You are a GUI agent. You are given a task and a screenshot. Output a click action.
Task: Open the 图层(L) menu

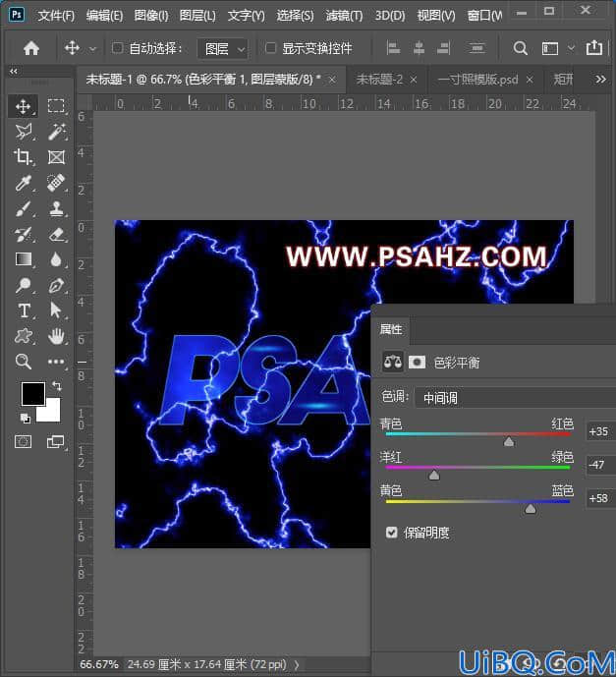(x=197, y=16)
